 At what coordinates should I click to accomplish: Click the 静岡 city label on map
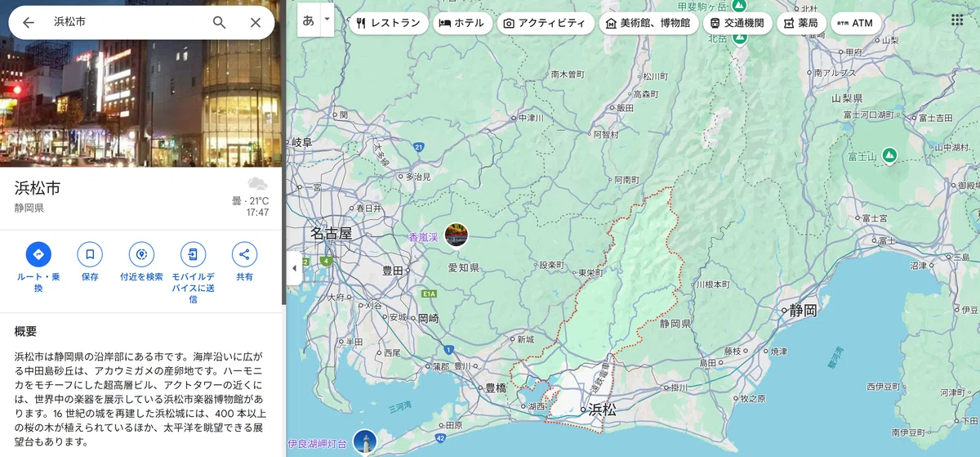click(x=803, y=310)
